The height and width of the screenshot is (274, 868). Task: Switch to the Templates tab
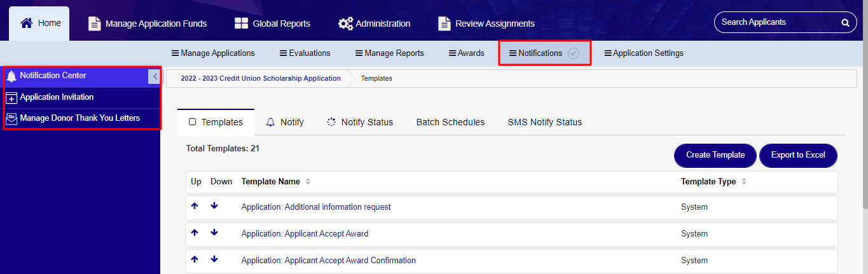coord(216,122)
